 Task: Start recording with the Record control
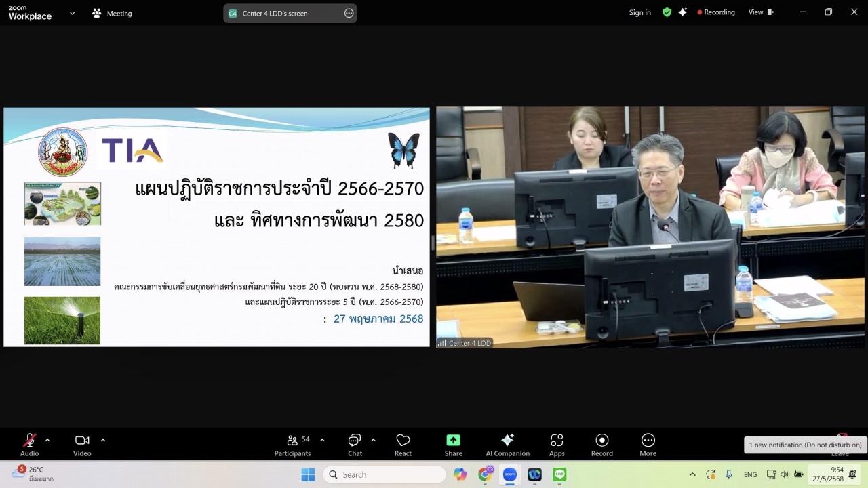pyautogui.click(x=601, y=444)
